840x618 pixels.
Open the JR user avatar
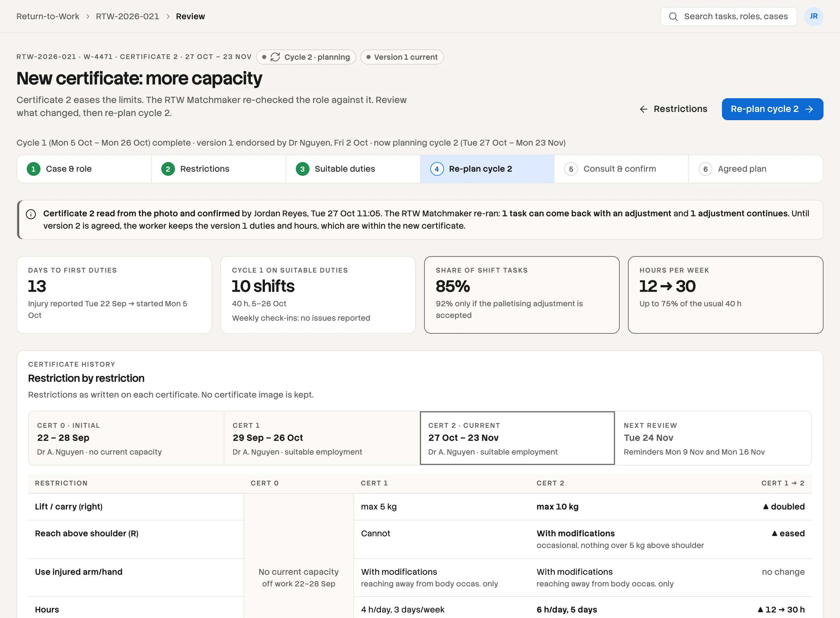[814, 16]
